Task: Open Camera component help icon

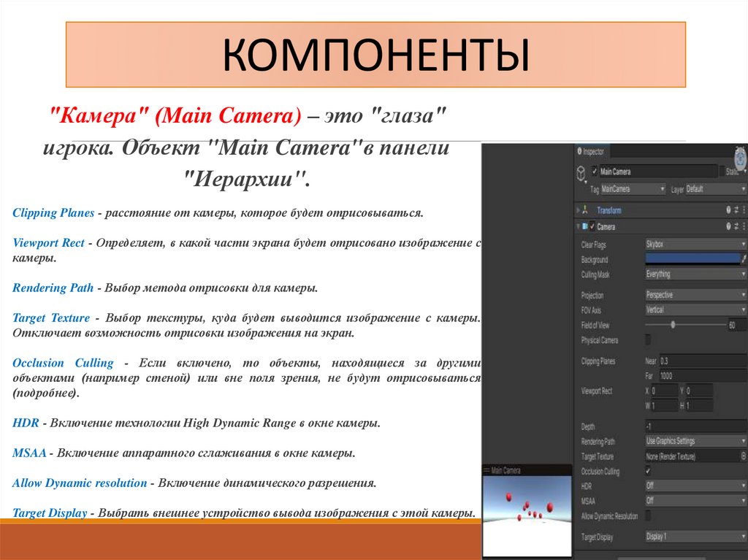Action: coord(728,226)
